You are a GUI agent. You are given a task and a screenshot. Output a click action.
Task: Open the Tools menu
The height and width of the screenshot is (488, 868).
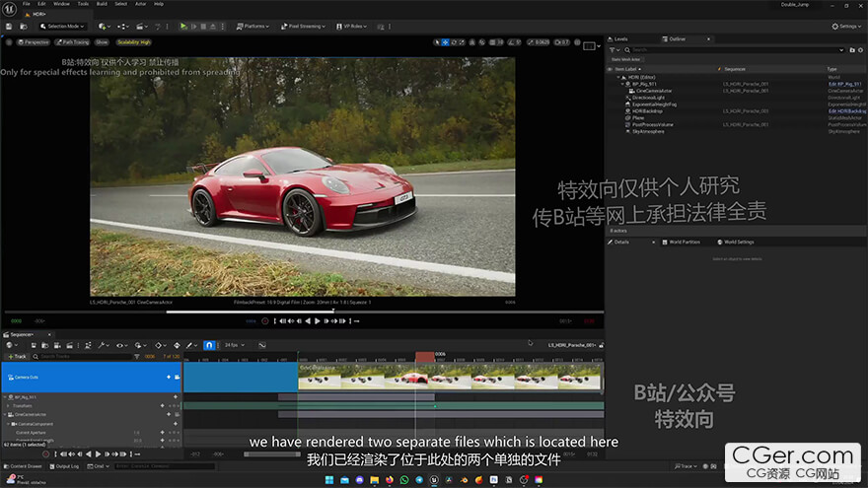[83, 4]
